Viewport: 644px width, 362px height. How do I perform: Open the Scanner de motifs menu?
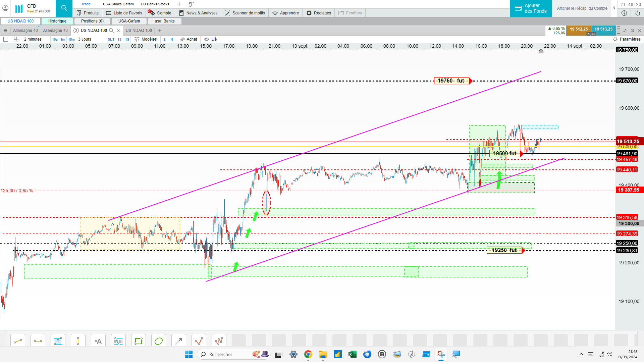point(245,13)
